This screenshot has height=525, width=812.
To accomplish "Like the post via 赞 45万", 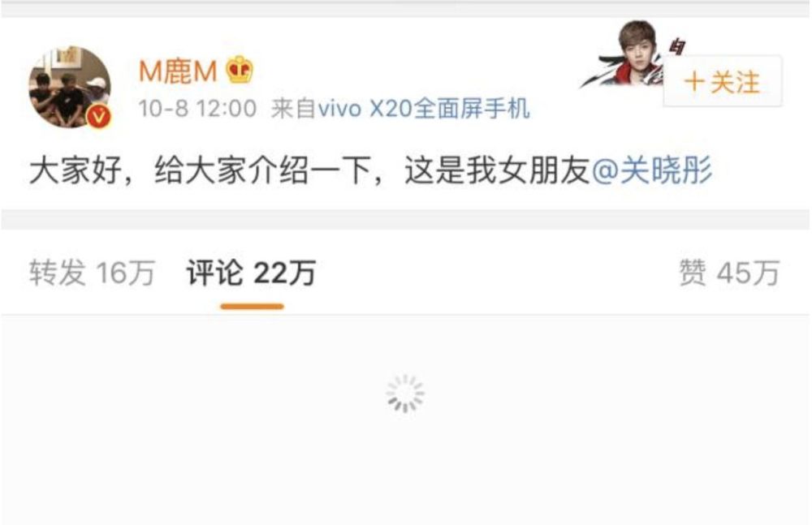I will (729, 273).
